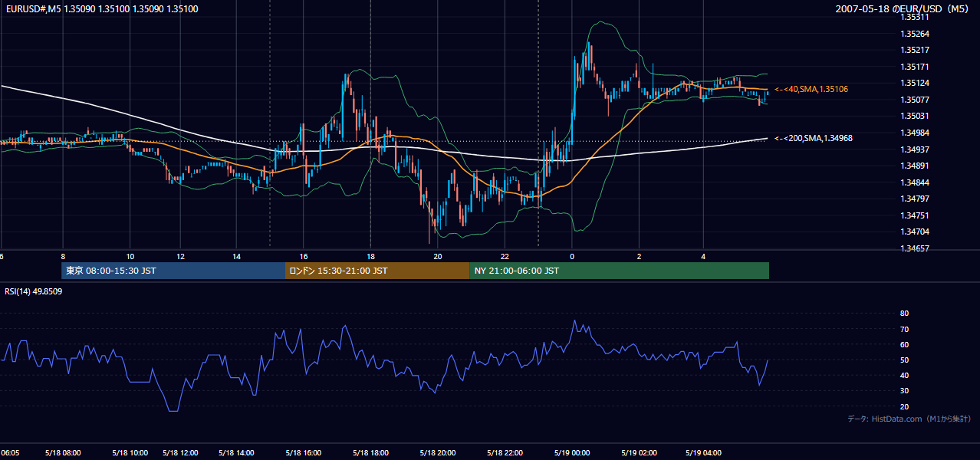Click price scale value 1.34844
The image size is (980, 460).
coord(915,182)
